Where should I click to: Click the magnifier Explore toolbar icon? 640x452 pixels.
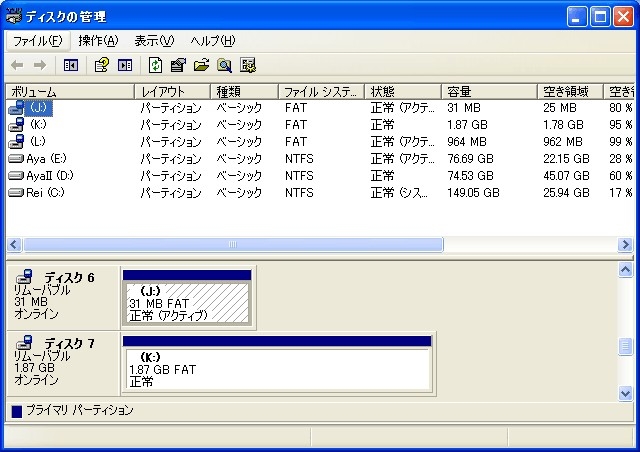click(224, 65)
